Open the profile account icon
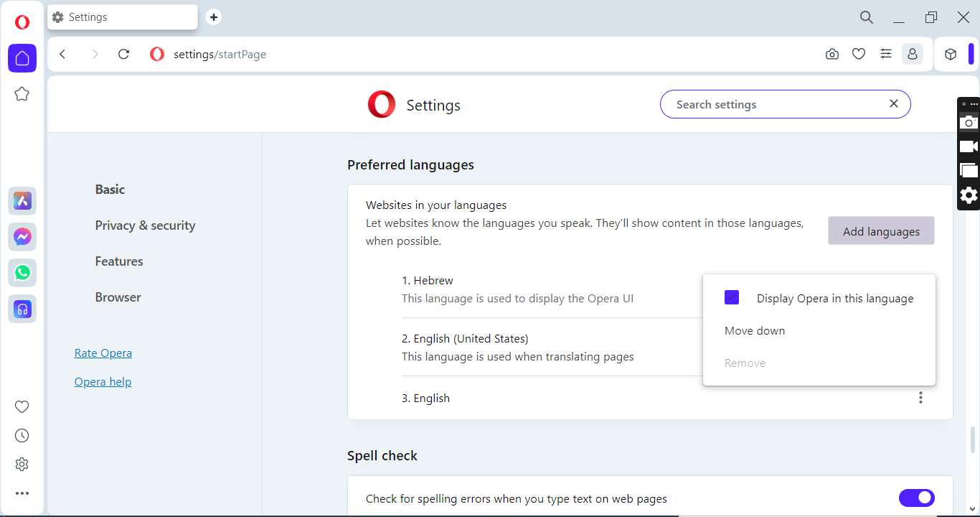Image resolution: width=980 pixels, height=517 pixels. tap(913, 54)
